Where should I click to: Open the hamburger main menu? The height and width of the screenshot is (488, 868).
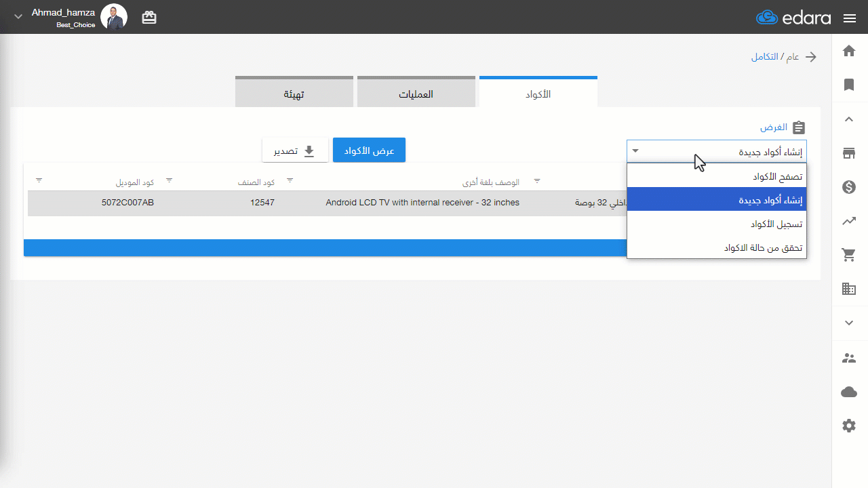(850, 18)
